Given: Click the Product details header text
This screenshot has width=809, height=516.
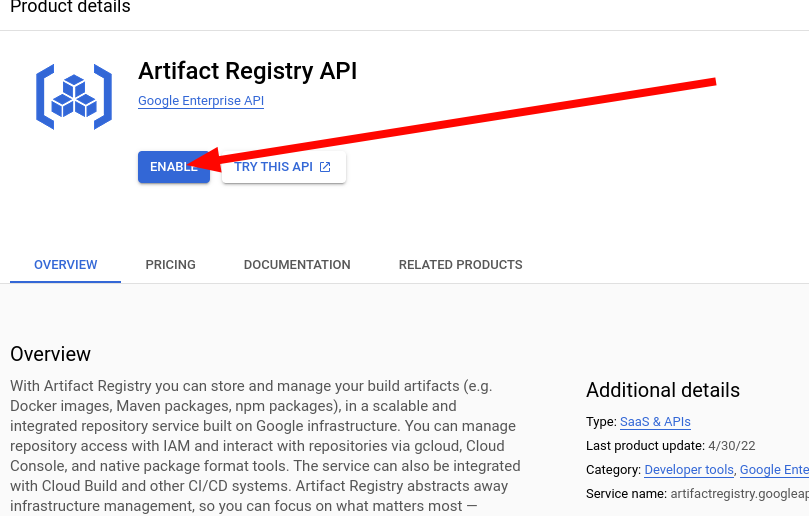Looking at the screenshot, I should [x=70, y=7].
